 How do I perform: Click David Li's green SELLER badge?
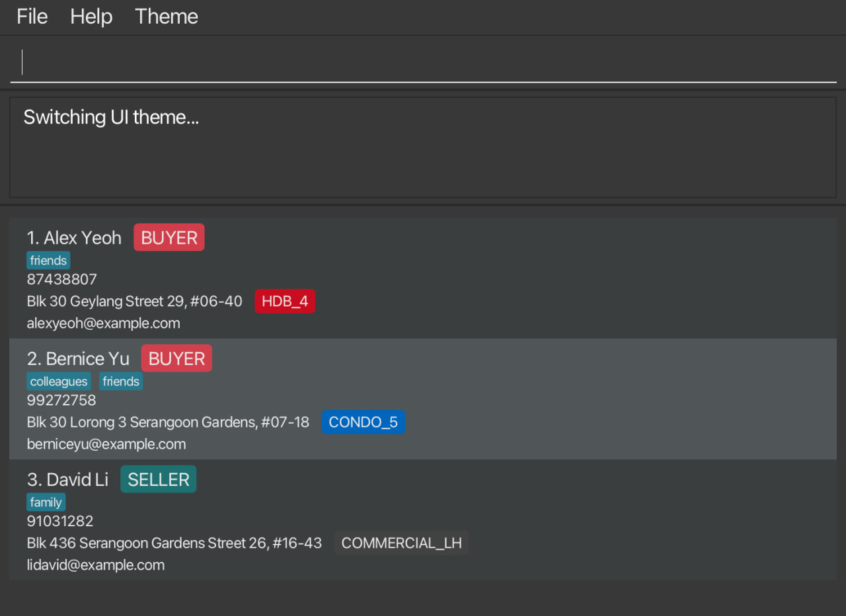click(158, 480)
